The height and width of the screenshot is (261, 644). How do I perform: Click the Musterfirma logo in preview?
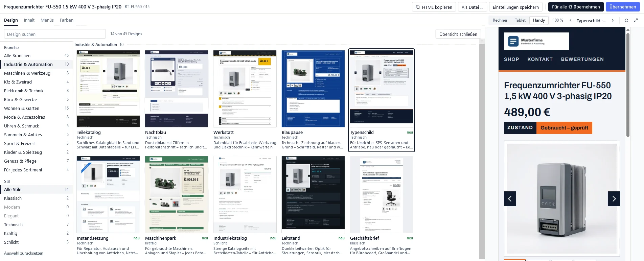click(x=536, y=41)
